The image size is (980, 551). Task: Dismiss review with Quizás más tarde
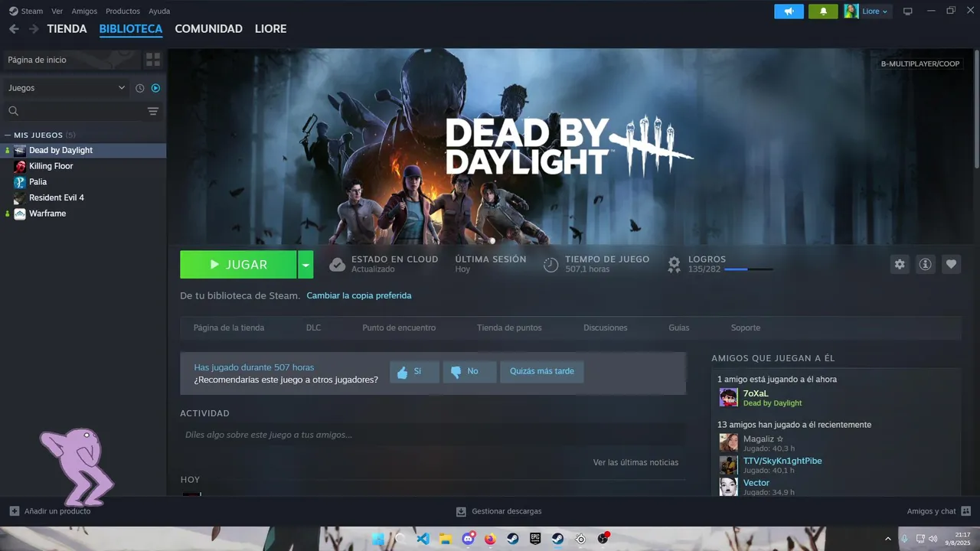tap(541, 372)
